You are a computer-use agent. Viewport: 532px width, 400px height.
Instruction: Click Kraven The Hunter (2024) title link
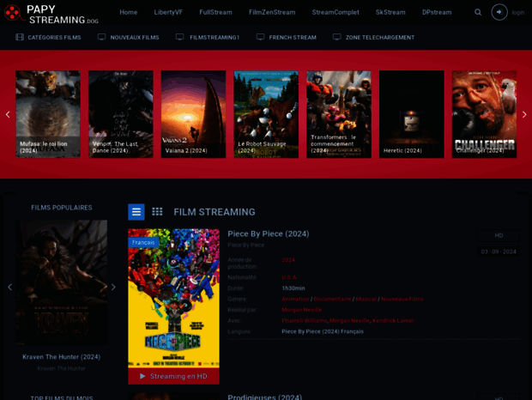(x=62, y=357)
